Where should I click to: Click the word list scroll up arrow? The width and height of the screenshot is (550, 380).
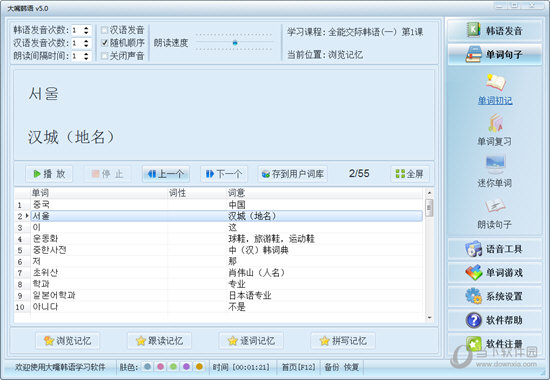(429, 193)
